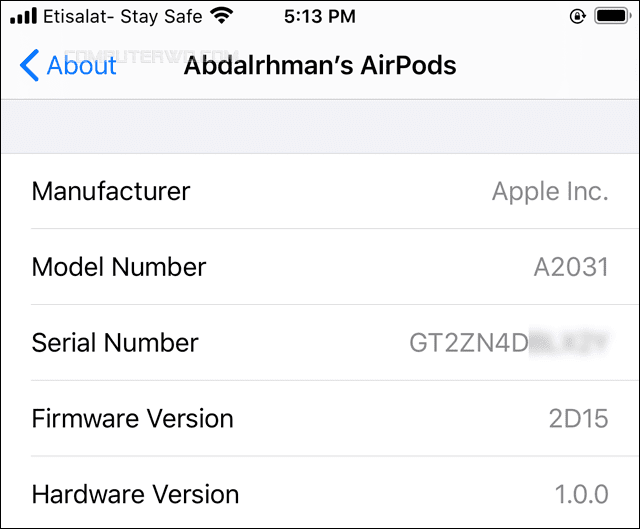Tap the blue back chevron icon
Screen dimensions: 640x529
(x=29, y=65)
